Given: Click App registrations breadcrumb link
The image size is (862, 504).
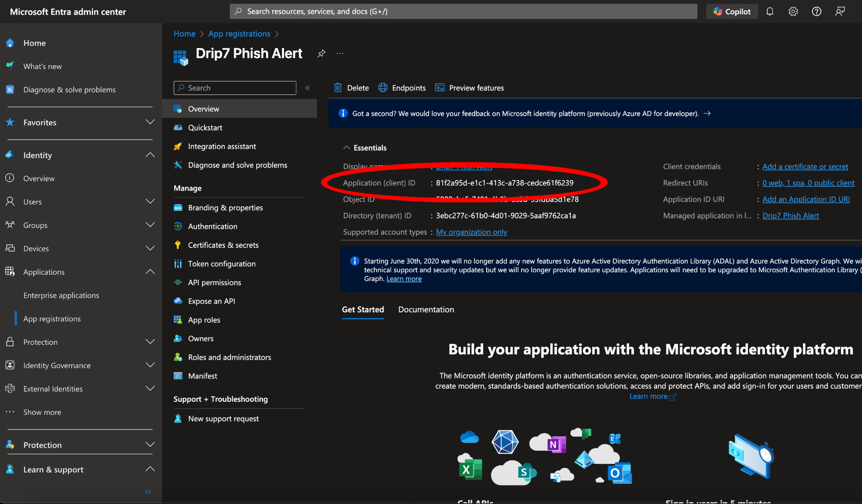Looking at the screenshot, I should [x=239, y=34].
